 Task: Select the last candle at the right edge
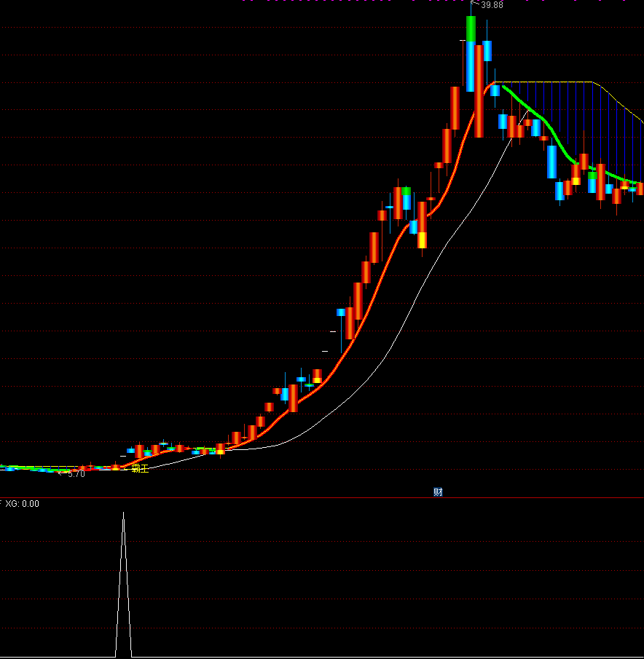coord(640,189)
